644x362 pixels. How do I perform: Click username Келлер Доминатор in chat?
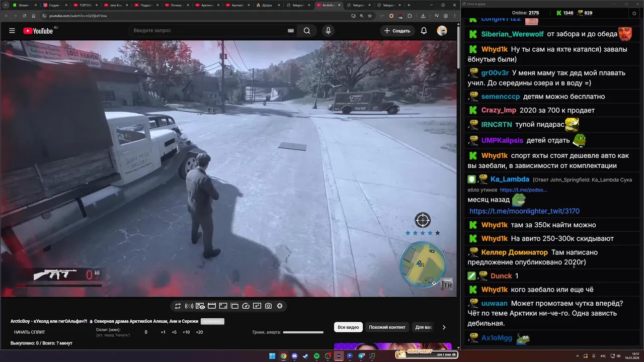tap(514, 252)
